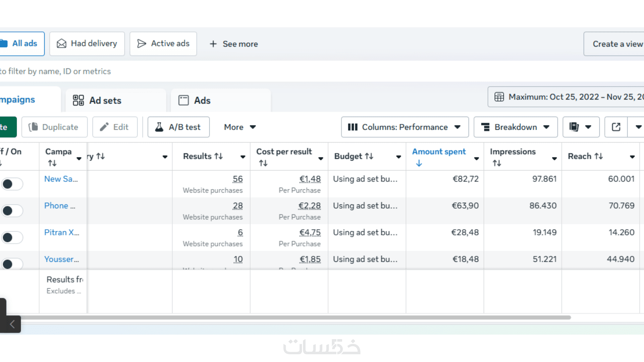
Task: Switch to the Ads tab
Action: (x=202, y=100)
